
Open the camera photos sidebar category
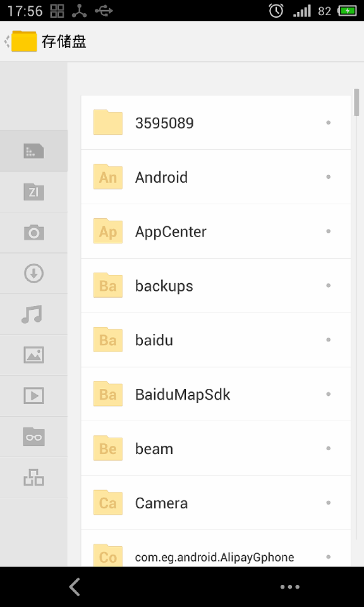(33, 232)
